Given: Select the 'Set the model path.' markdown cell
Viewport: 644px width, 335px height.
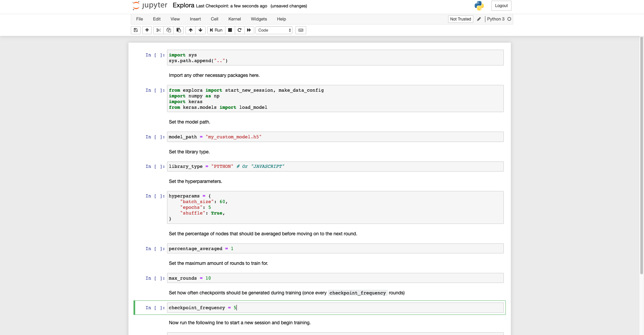Looking at the screenshot, I should click(190, 122).
